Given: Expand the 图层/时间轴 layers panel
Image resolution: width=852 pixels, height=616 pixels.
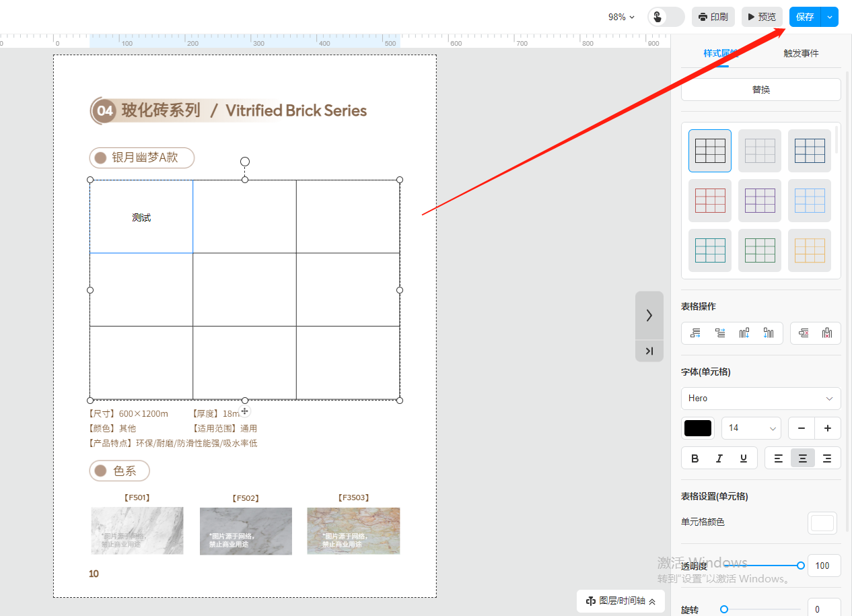Looking at the screenshot, I should coord(620,601).
